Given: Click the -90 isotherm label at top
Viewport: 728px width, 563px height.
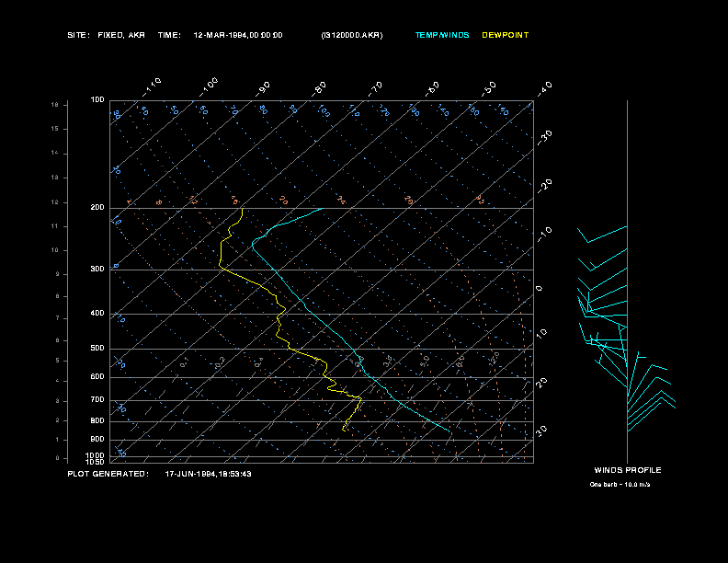Looking at the screenshot, I should point(262,89).
